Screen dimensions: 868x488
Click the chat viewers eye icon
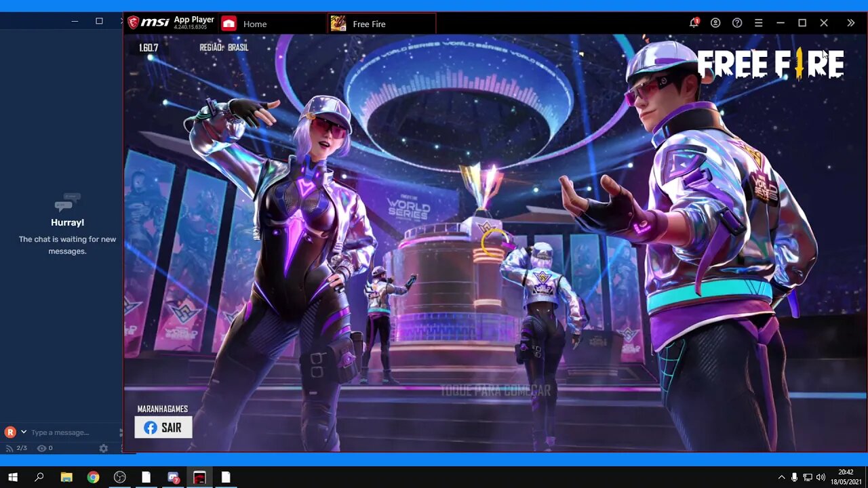coord(41,448)
